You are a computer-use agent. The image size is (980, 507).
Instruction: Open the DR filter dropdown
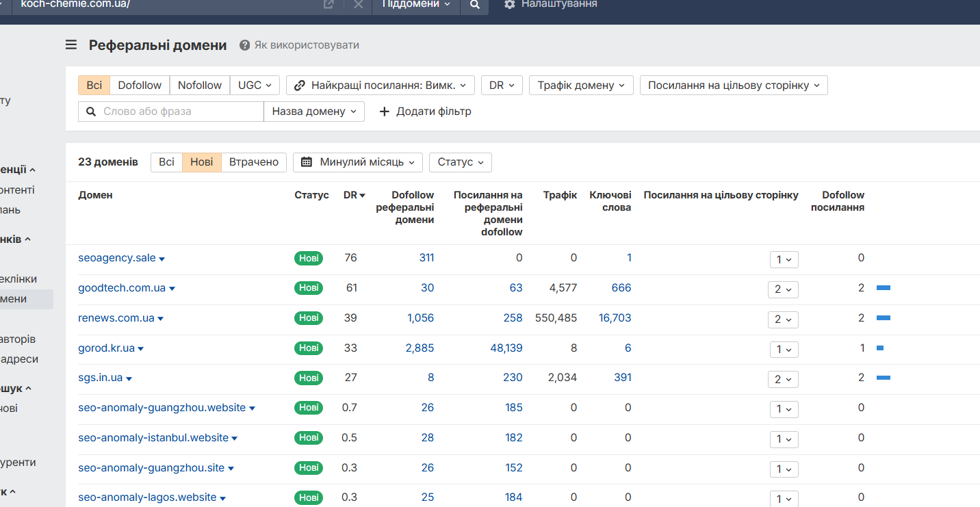point(502,86)
